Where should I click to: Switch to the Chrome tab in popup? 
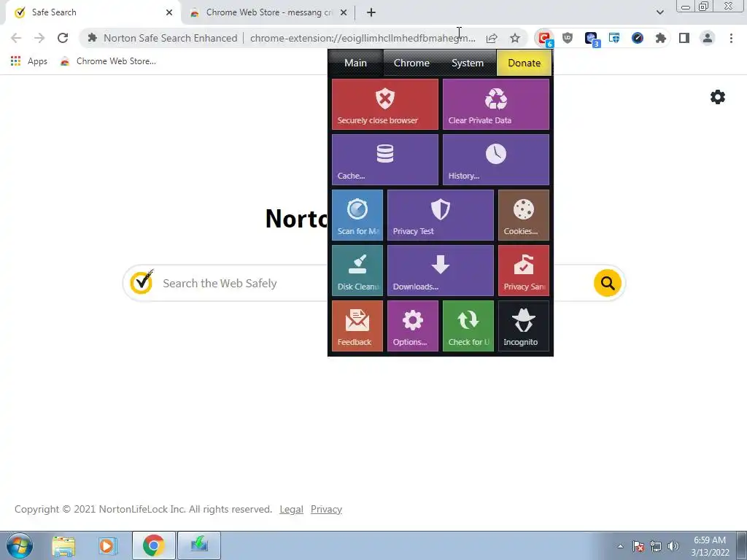tap(411, 63)
